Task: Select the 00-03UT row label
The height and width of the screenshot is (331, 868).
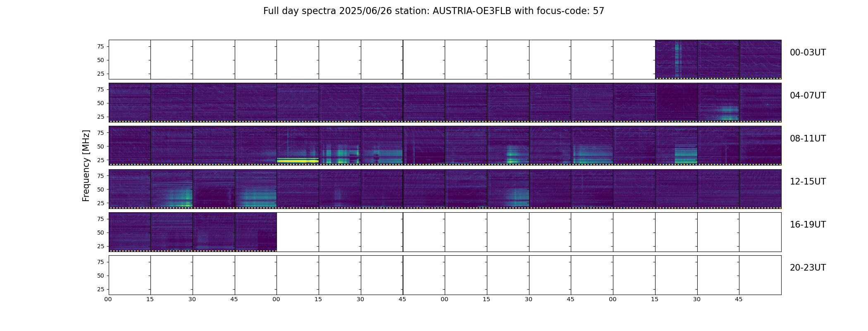Action: pyautogui.click(x=808, y=53)
